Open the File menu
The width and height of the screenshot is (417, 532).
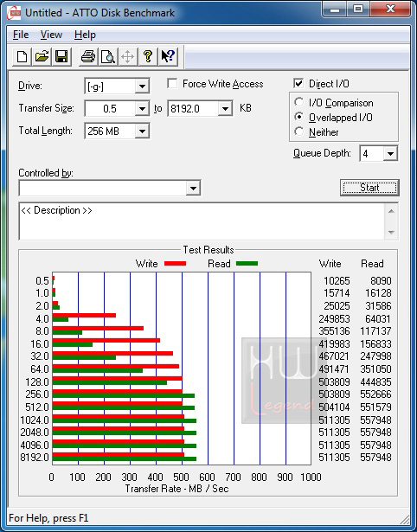(x=21, y=35)
